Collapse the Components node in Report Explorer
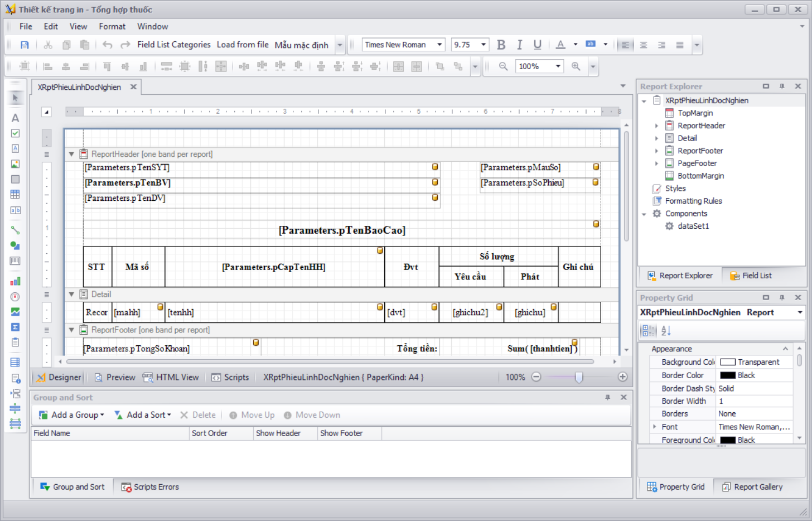 [x=644, y=214]
